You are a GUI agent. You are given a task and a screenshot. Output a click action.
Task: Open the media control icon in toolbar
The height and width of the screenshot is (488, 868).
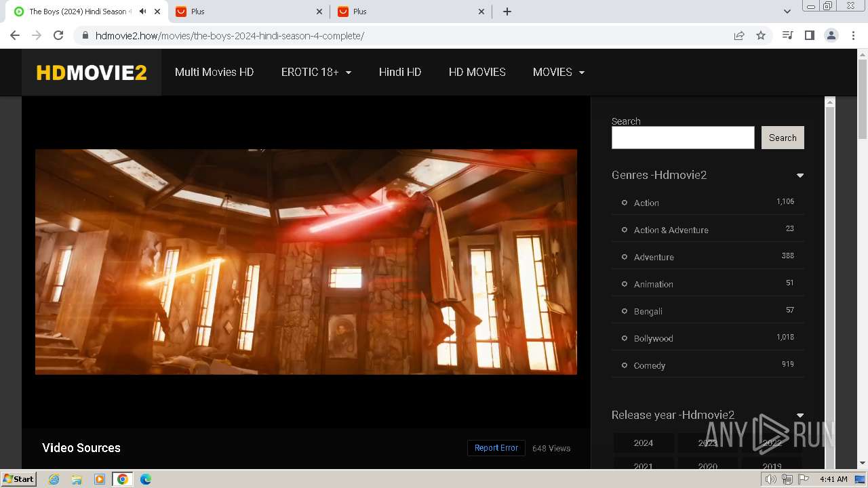(x=788, y=35)
